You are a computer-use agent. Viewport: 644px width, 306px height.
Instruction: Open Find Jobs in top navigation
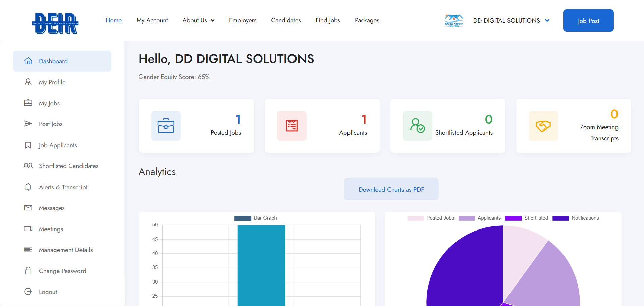pos(328,20)
